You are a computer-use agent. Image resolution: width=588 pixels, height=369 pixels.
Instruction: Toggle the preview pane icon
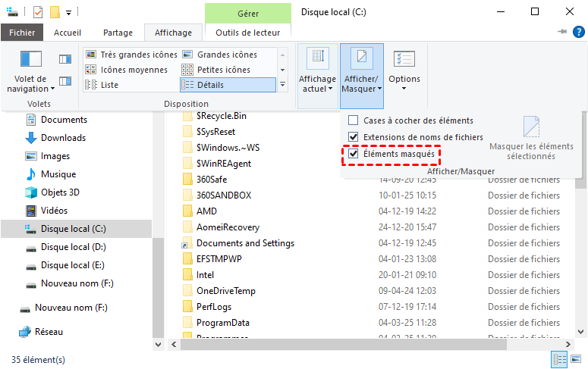click(x=65, y=59)
